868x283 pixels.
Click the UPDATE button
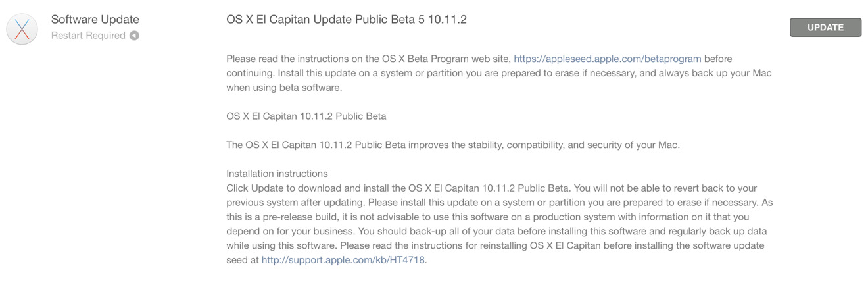click(825, 28)
